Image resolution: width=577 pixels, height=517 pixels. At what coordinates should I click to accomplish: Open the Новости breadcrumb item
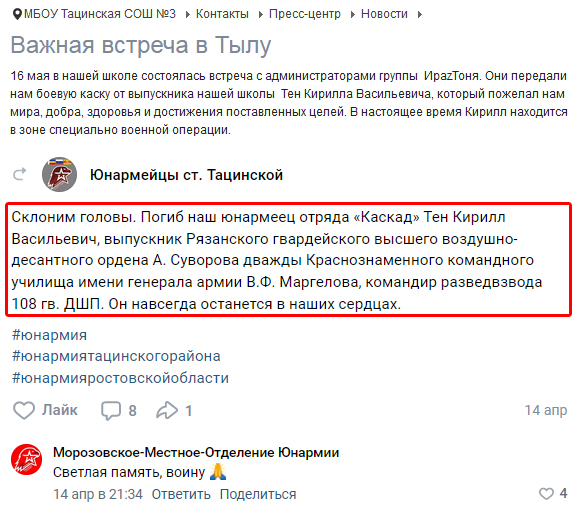[384, 14]
